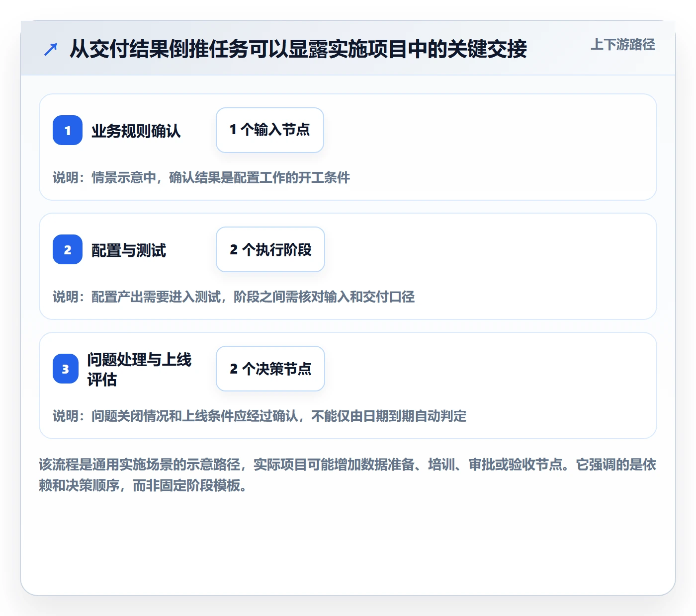Click the note starting "说明：配置产出需要进入测试"

coord(234,297)
